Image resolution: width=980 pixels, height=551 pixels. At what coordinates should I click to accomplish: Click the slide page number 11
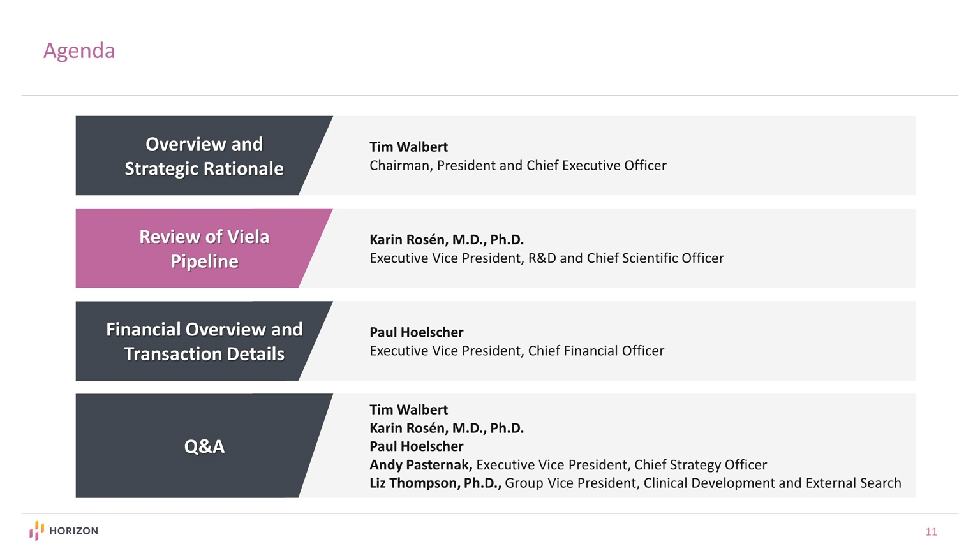(931, 532)
